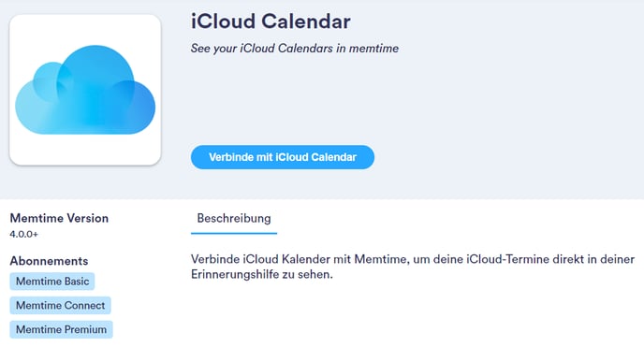This screenshot has height=347, width=644.
Task: Click the white rounded tile around the logo
Action: (x=85, y=90)
